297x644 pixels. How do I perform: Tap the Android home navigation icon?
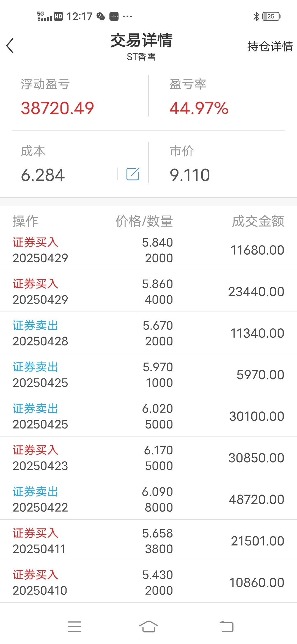(x=148, y=627)
